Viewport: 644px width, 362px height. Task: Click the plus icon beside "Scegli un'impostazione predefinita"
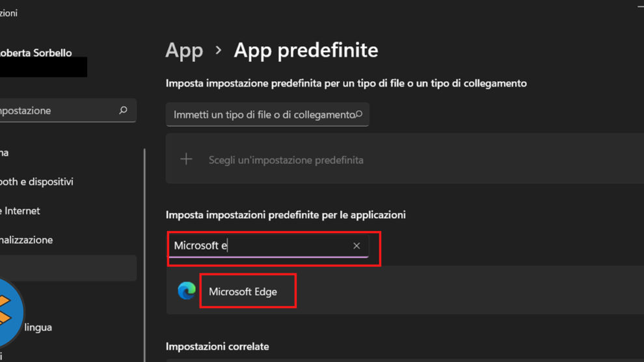point(186,160)
